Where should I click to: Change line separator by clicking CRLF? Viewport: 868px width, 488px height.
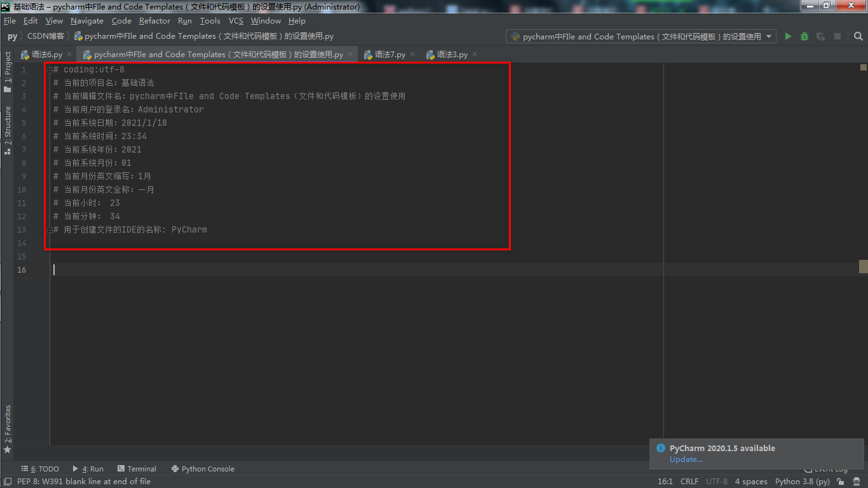(689, 482)
